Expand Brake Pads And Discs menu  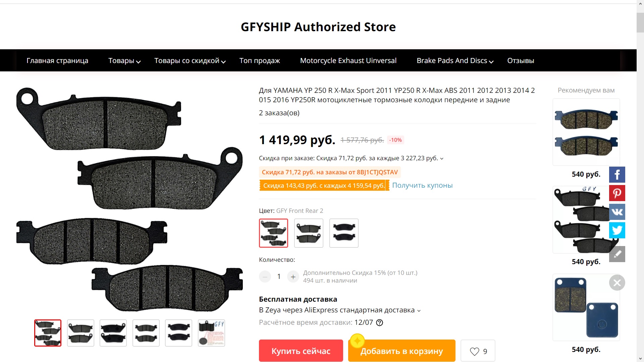[x=455, y=61]
